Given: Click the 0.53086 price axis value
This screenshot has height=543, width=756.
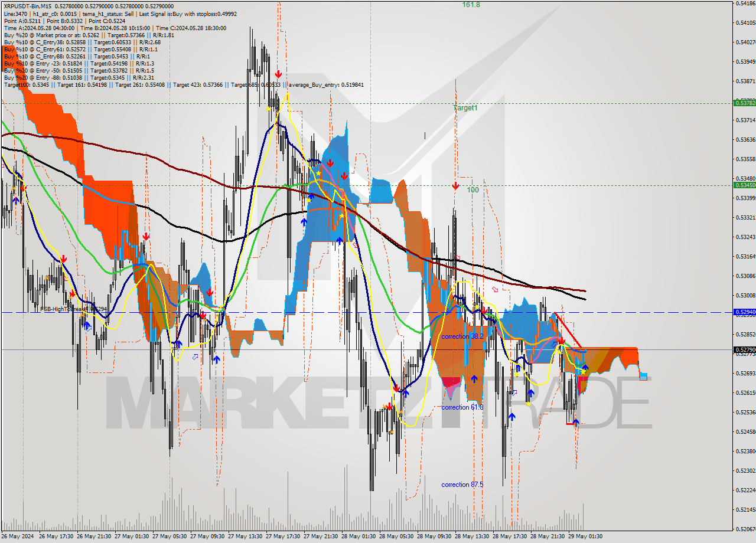Looking at the screenshot, I should [745, 276].
